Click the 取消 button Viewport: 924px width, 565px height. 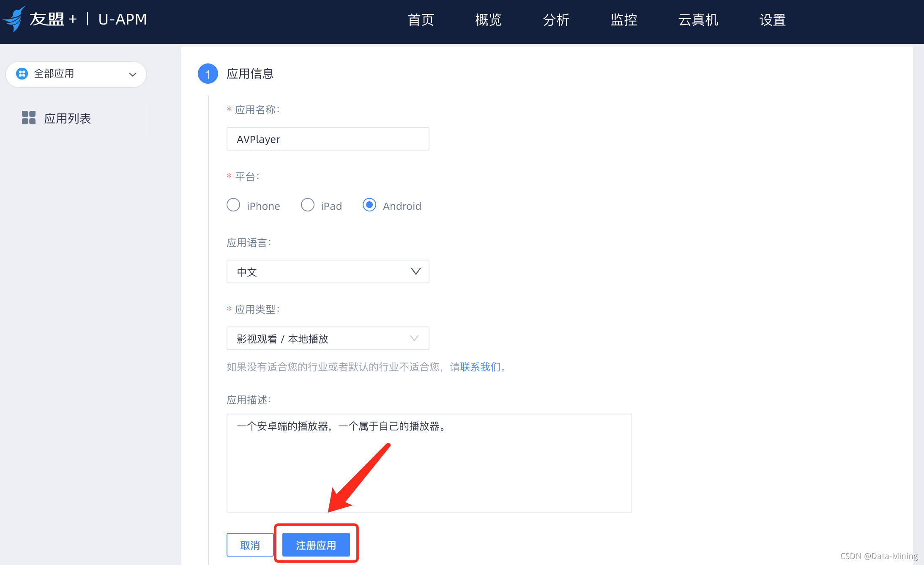point(250,545)
